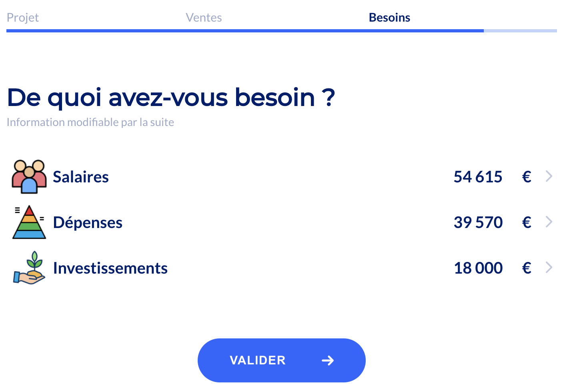This screenshot has width=561, height=392.
Task: Select the Besoins tab
Action: pyautogui.click(x=389, y=18)
